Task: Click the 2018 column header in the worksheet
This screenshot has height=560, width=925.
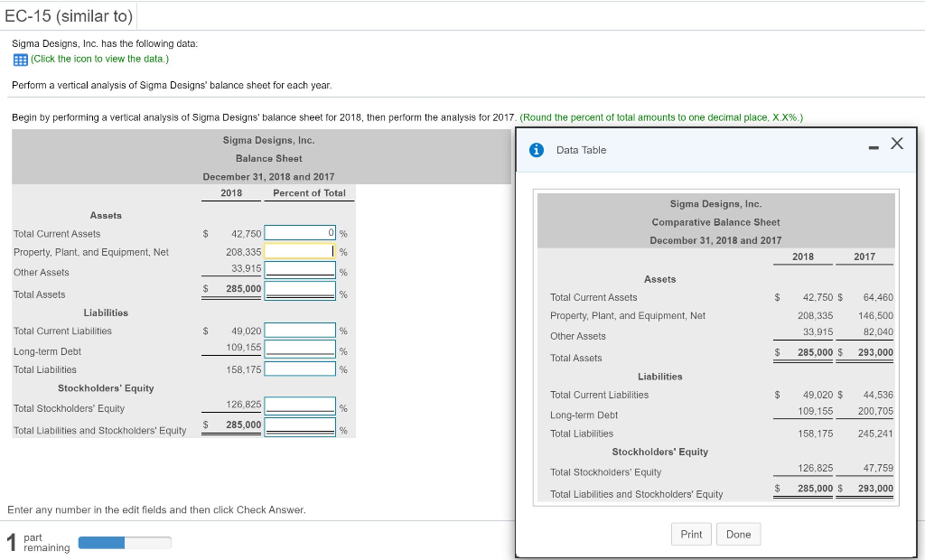Action: [231, 193]
